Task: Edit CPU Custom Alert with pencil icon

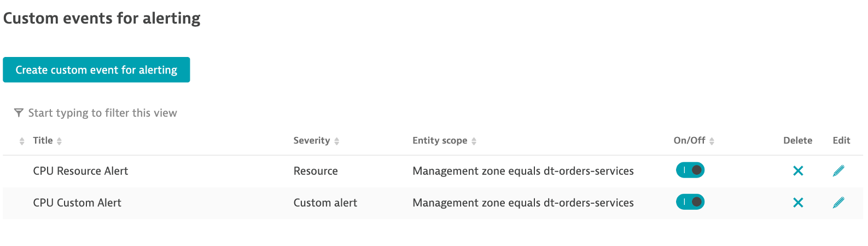Action: point(838,203)
